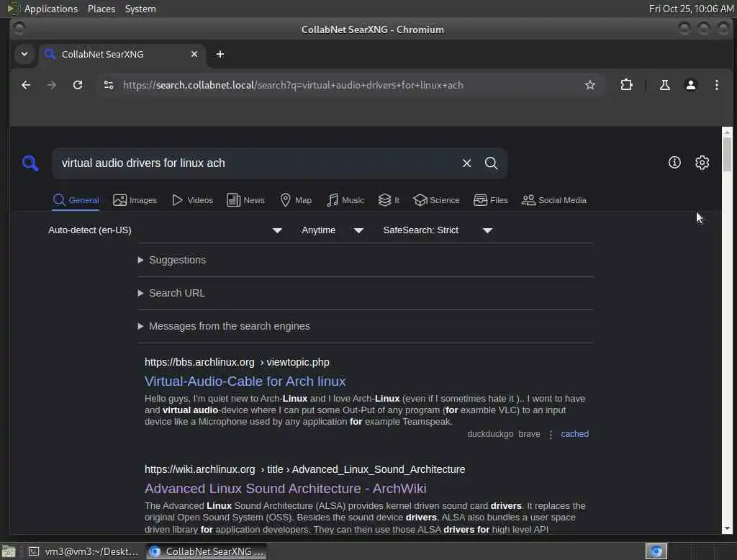Open the cached version link
Viewport: 737px width, 560px height.
pos(574,433)
